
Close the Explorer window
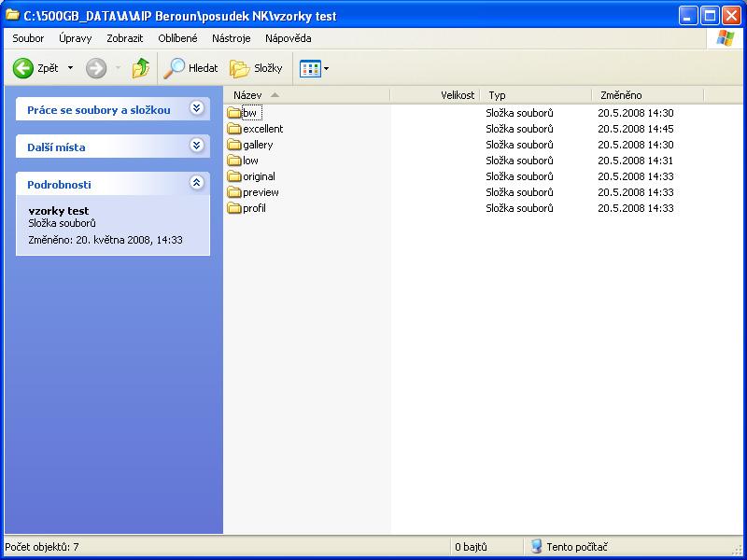tap(731, 16)
